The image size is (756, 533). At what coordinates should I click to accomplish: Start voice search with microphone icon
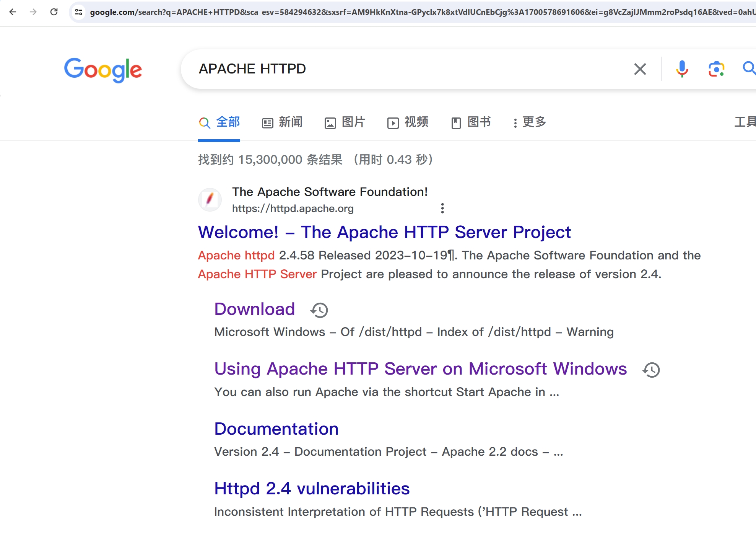(x=682, y=69)
